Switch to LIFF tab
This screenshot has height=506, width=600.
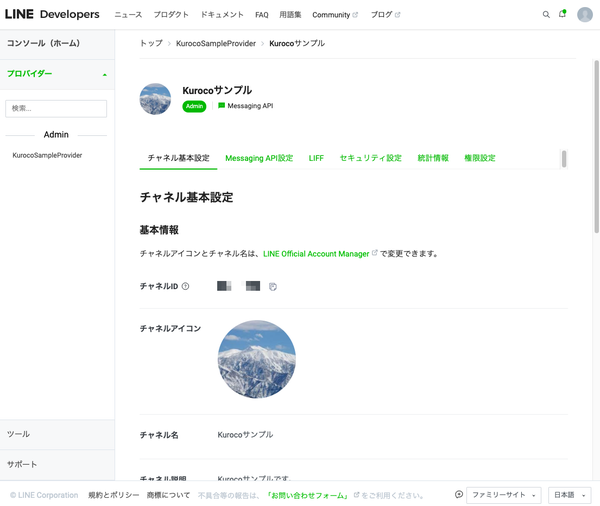pyautogui.click(x=316, y=158)
